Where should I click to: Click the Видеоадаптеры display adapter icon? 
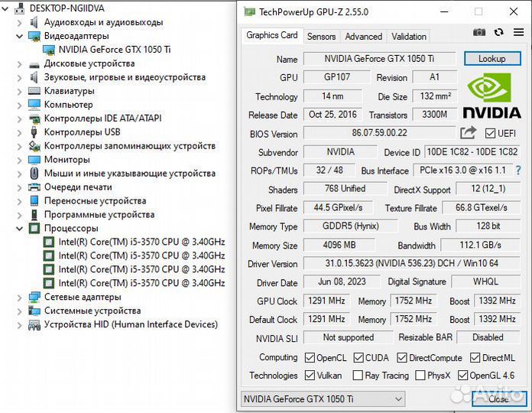(34, 36)
